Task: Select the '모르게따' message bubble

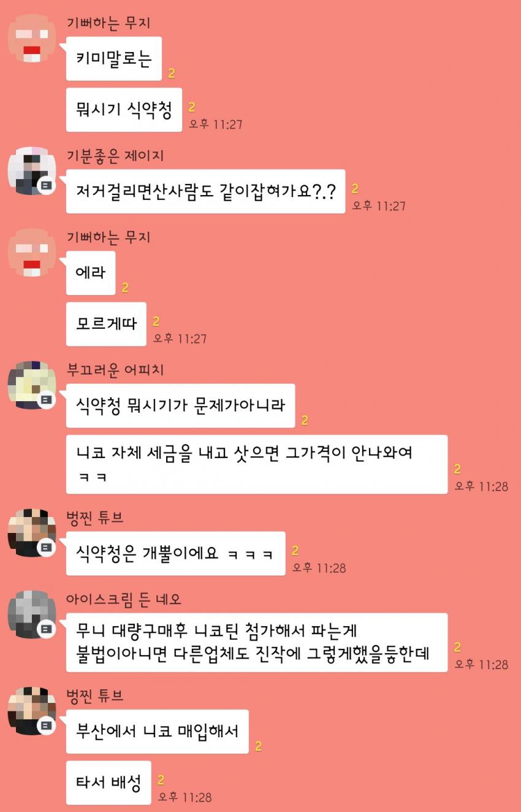Action: [107, 324]
